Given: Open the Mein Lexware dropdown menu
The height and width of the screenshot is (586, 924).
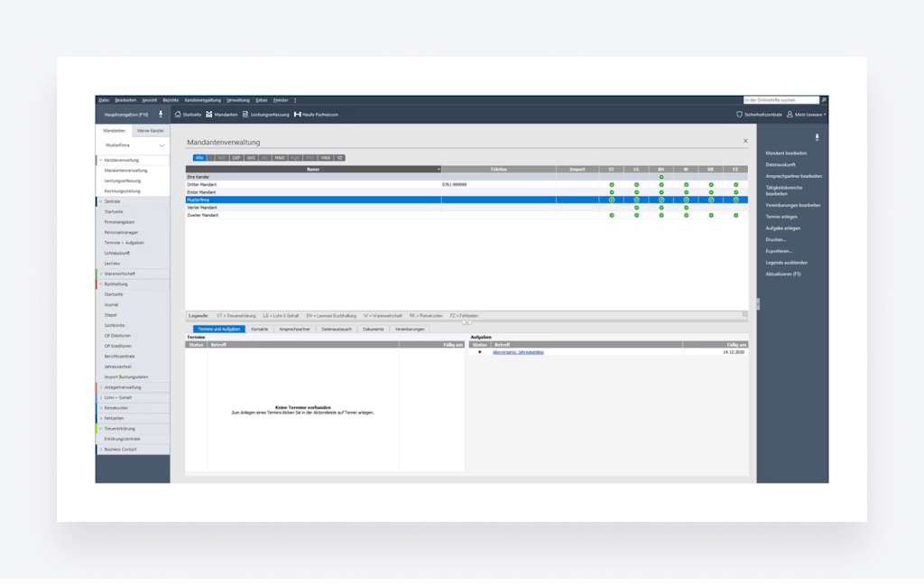Looking at the screenshot, I should pos(806,115).
